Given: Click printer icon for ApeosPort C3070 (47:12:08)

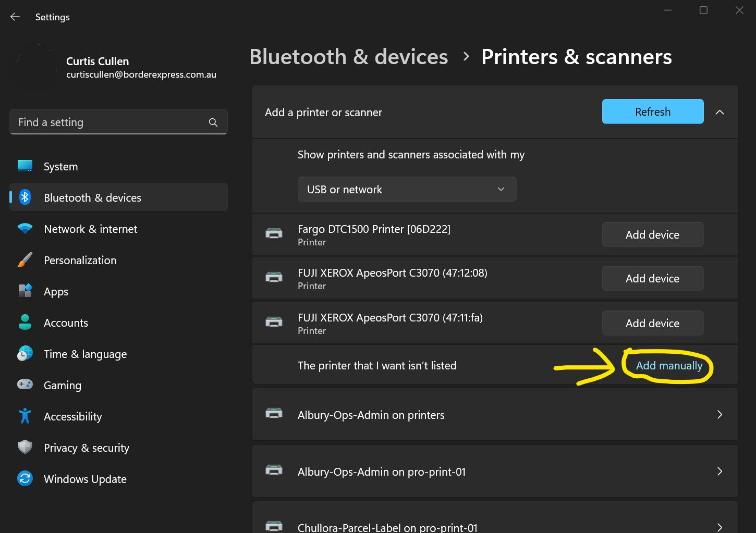Looking at the screenshot, I should tap(274, 277).
